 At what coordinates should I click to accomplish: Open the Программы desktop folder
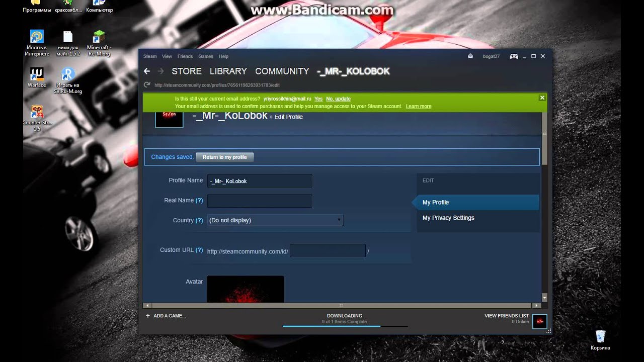pos(37,7)
